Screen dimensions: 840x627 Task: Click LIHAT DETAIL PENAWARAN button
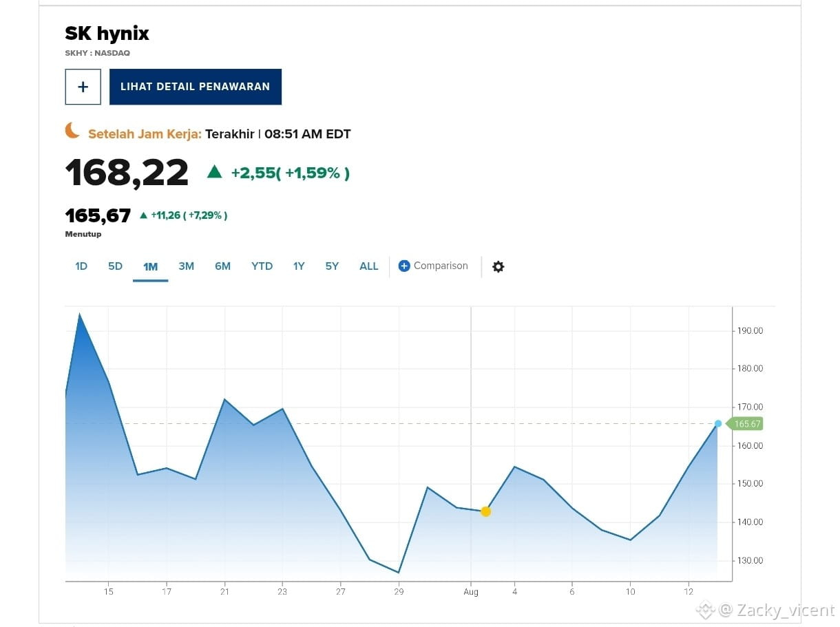(196, 87)
